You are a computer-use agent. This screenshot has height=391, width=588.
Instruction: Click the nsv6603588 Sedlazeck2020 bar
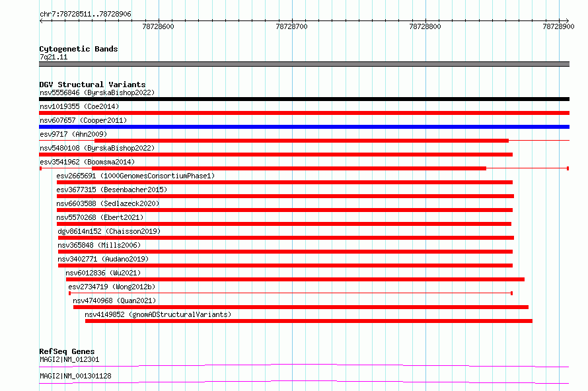coord(285,210)
